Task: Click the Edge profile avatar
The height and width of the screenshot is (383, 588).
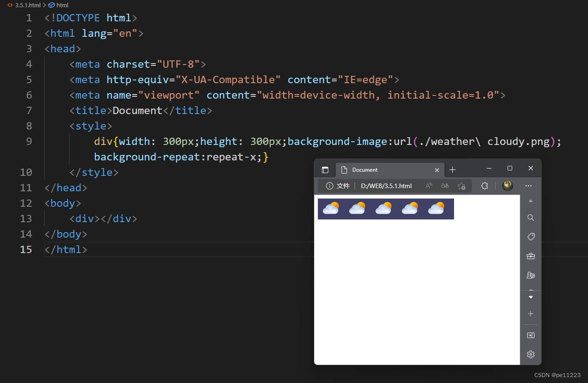Action: point(508,185)
